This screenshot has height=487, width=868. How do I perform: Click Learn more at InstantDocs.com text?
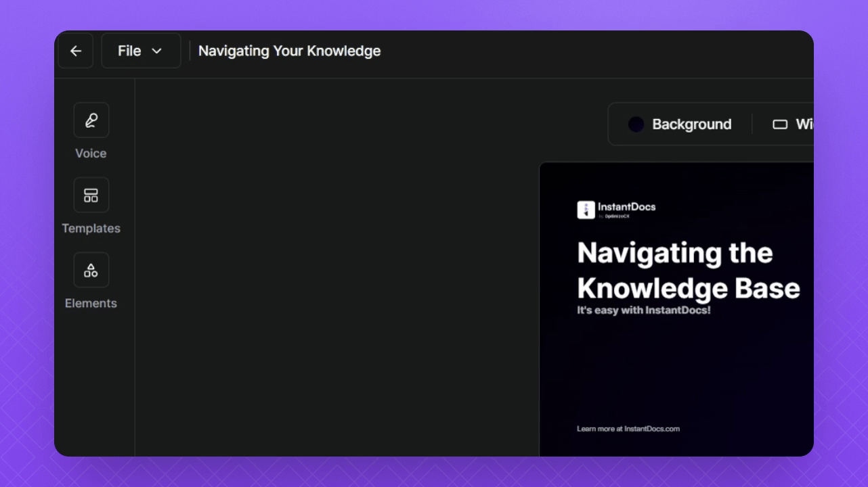click(x=628, y=429)
